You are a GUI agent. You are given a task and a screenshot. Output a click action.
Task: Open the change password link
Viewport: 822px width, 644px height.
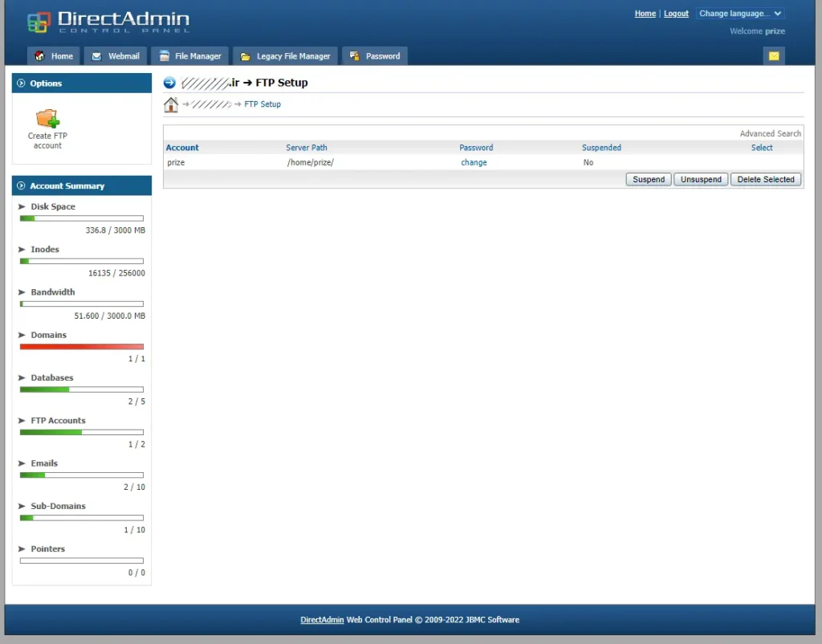[x=474, y=162]
